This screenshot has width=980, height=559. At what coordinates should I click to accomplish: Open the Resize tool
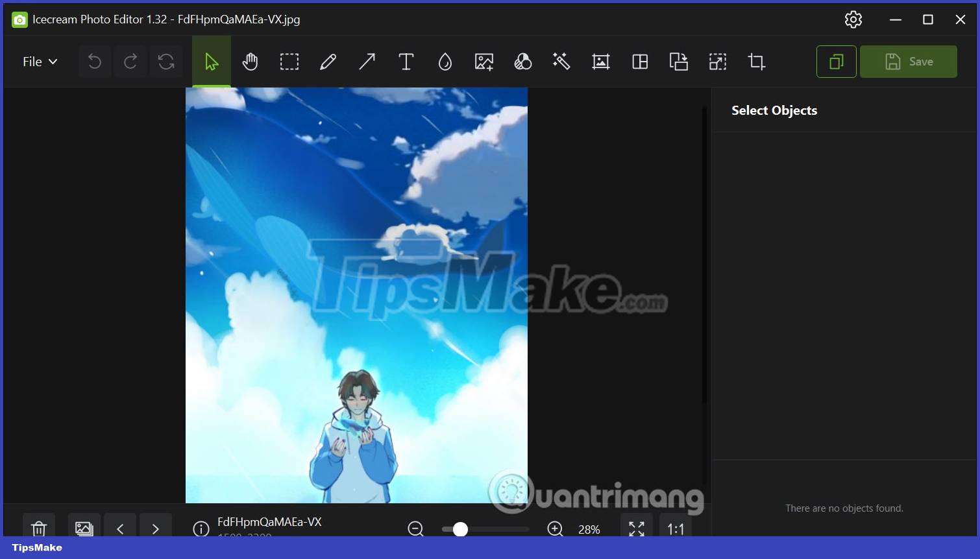717,62
